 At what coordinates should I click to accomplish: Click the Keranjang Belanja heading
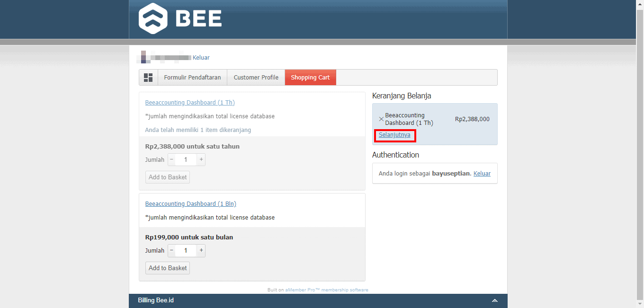click(x=402, y=96)
